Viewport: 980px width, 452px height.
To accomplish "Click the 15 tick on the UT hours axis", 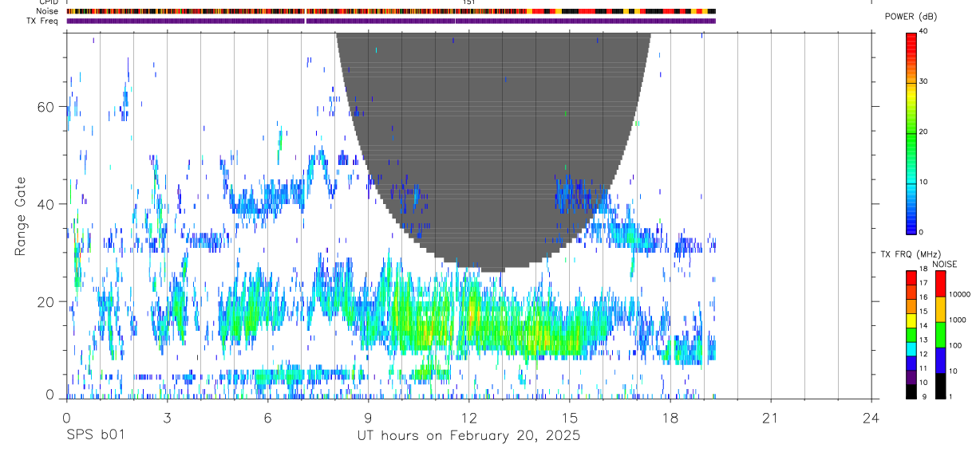I will point(569,417).
